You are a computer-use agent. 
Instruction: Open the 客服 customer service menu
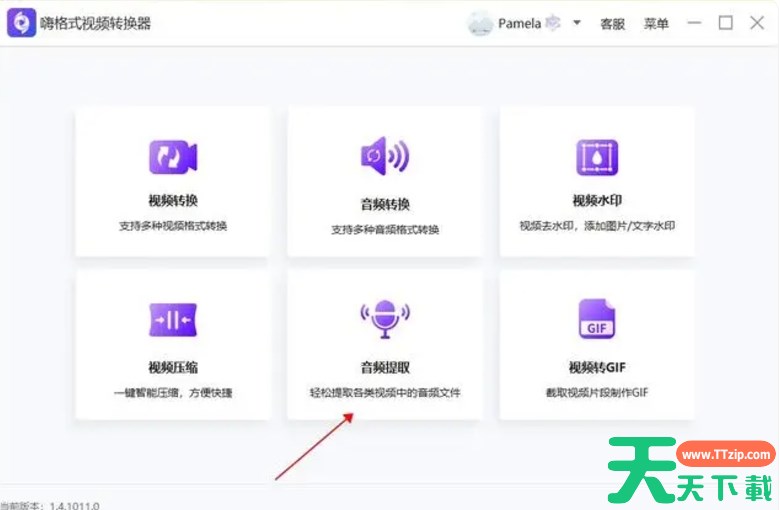[612, 23]
